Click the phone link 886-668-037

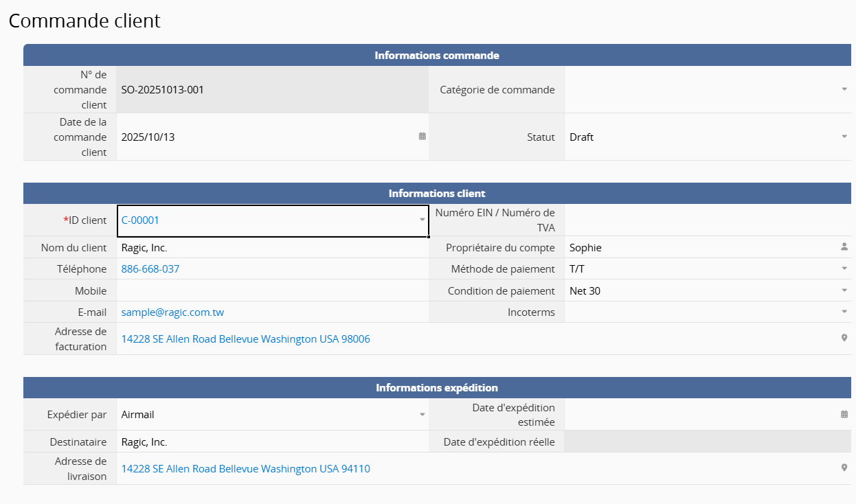pos(150,269)
